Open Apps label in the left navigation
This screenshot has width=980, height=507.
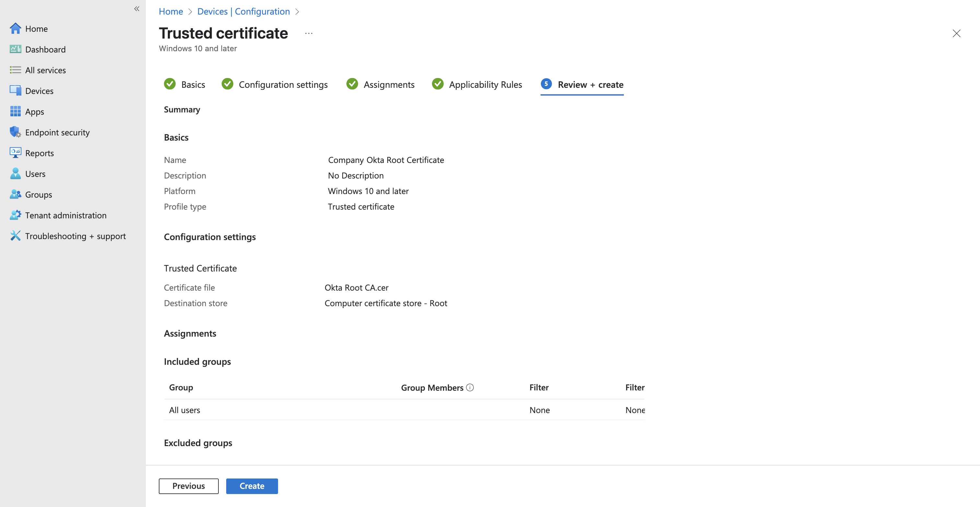pos(35,112)
